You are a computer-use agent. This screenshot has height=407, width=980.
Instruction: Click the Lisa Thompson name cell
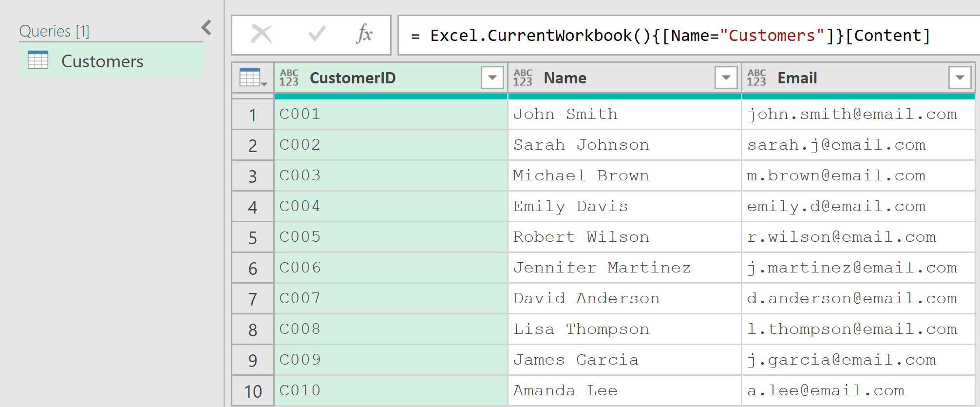624,329
